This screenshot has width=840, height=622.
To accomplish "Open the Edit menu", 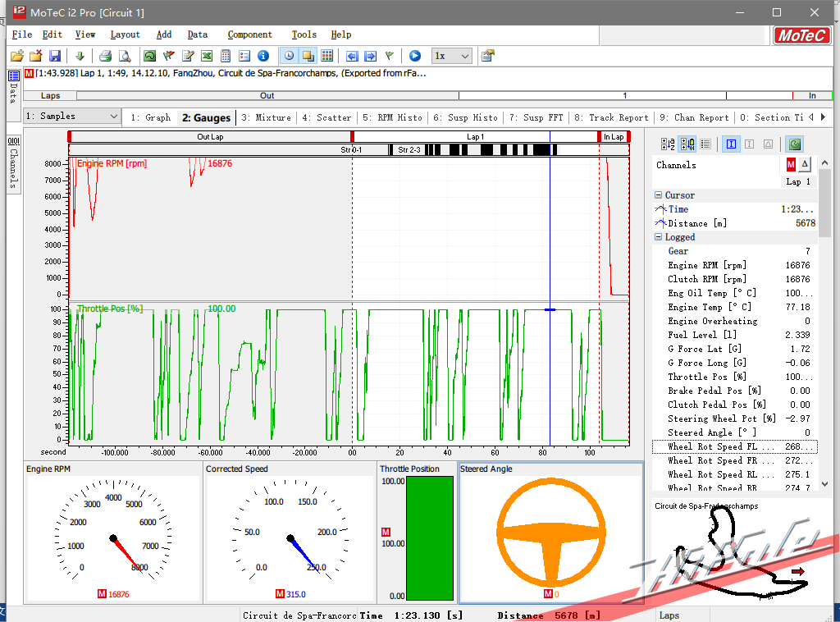I will 52,34.
